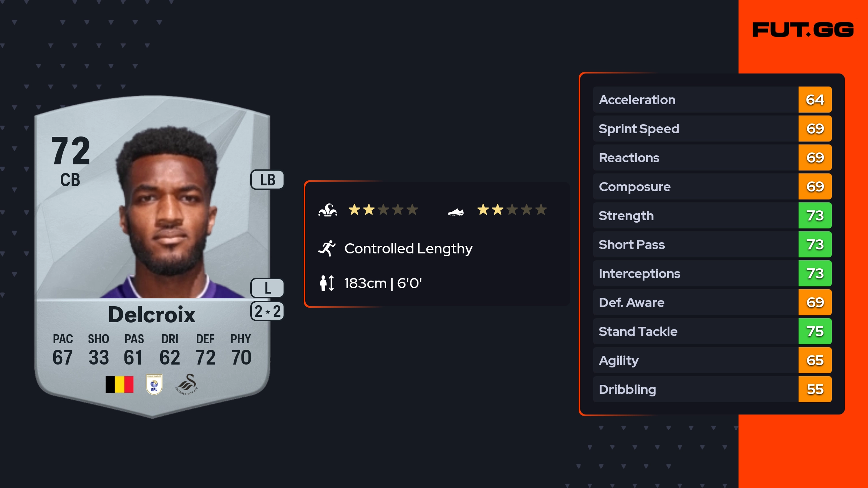Click the height measurement icon
The width and height of the screenshot is (868, 488).
327,283
